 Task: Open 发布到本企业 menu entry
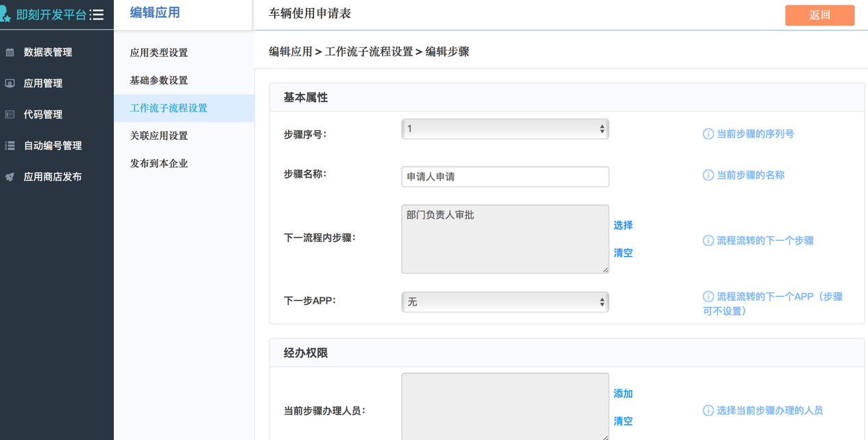pyautogui.click(x=159, y=163)
